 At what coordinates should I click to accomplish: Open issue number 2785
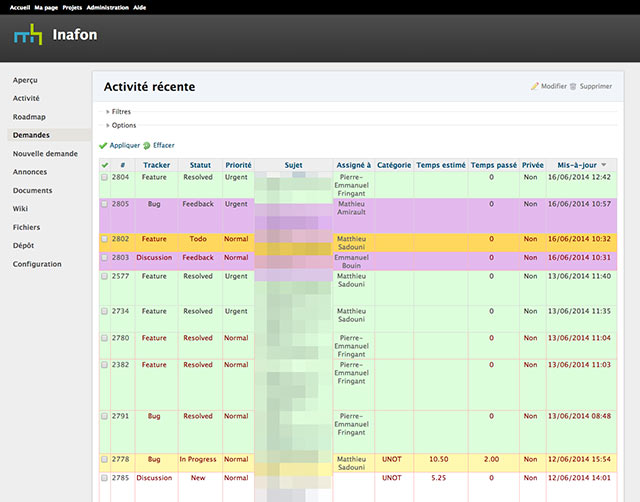tap(120, 478)
